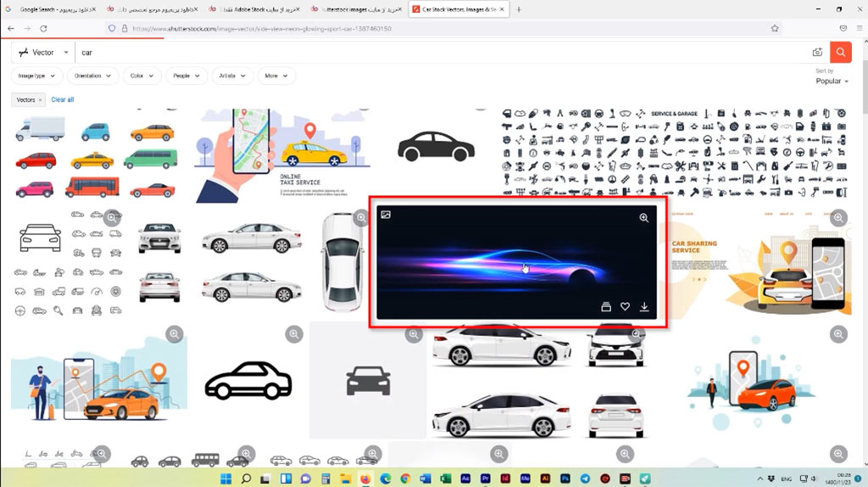The width and height of the screenshot is (868, 487).
Task: Open the black car silhouette thumbnail
Action: [437, 146]
